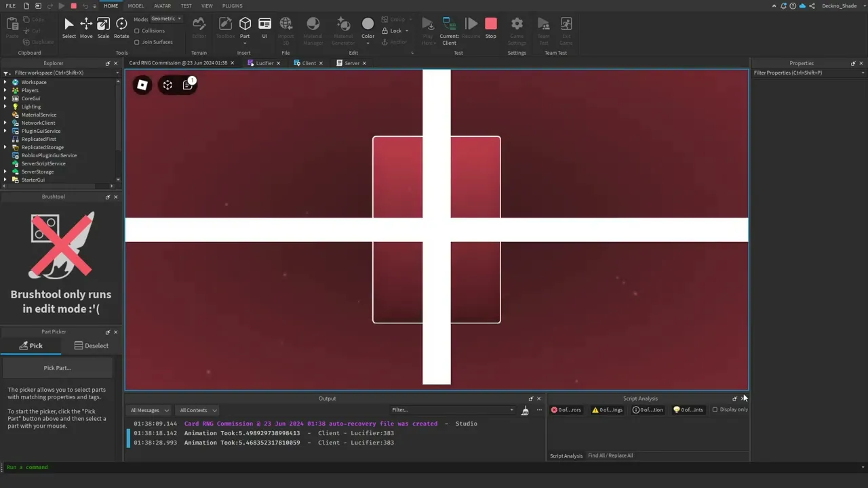Open the FILE menu
The height and width of the screenshot is (488, 868).
pos(11,6)
